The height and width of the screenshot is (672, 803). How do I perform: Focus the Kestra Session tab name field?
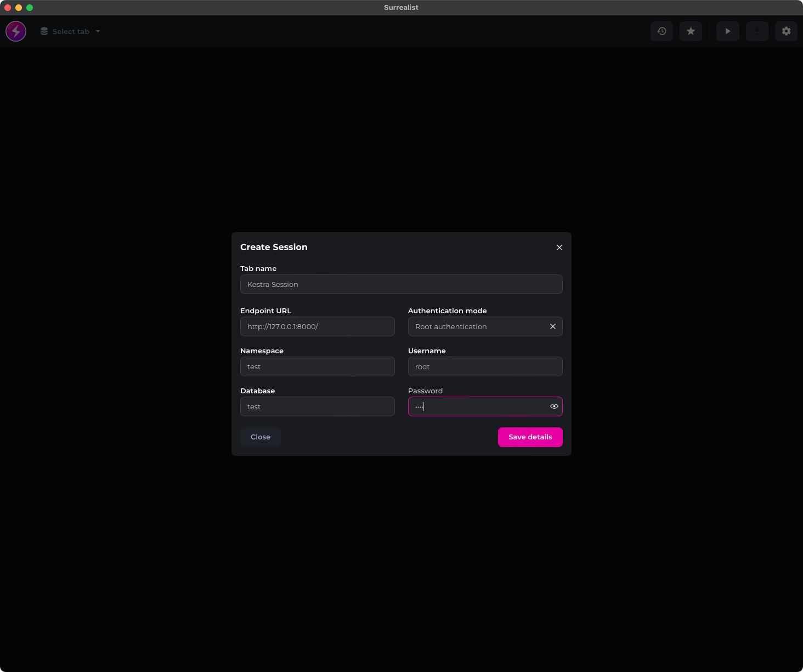click(x=401, y=284)
